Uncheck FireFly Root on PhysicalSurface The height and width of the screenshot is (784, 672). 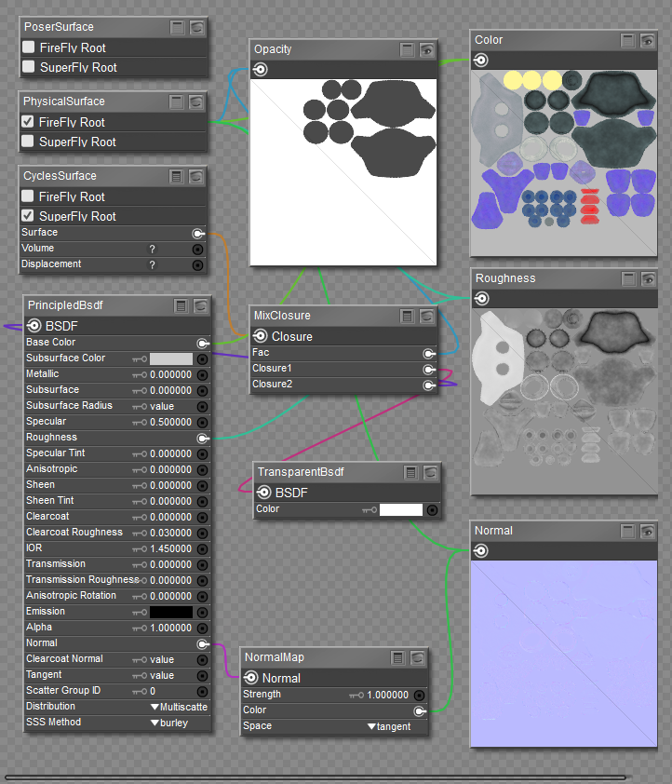click(29, 122)
